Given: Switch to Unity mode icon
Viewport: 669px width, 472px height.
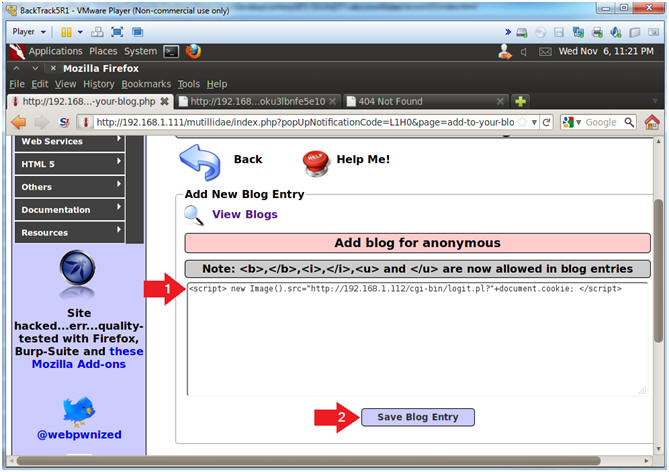Looking at the screenshot, I should click(137, 32).
